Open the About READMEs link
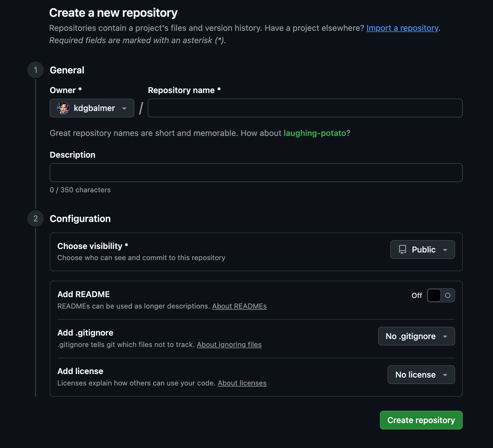The image size is (493, 448). 239,306
